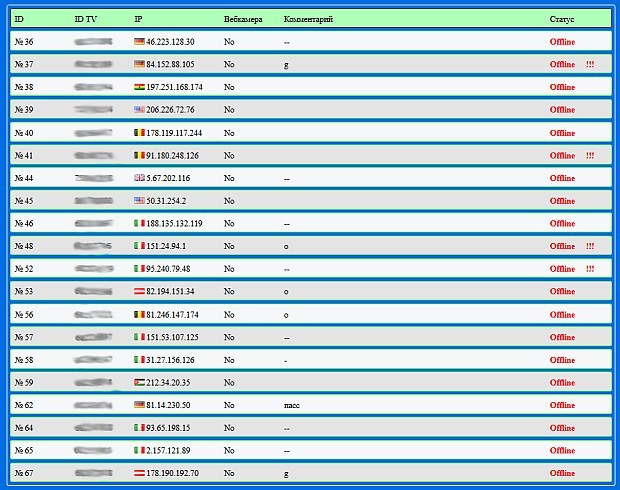Click the German flag beside 46.223.128.30

click(139, 42)
